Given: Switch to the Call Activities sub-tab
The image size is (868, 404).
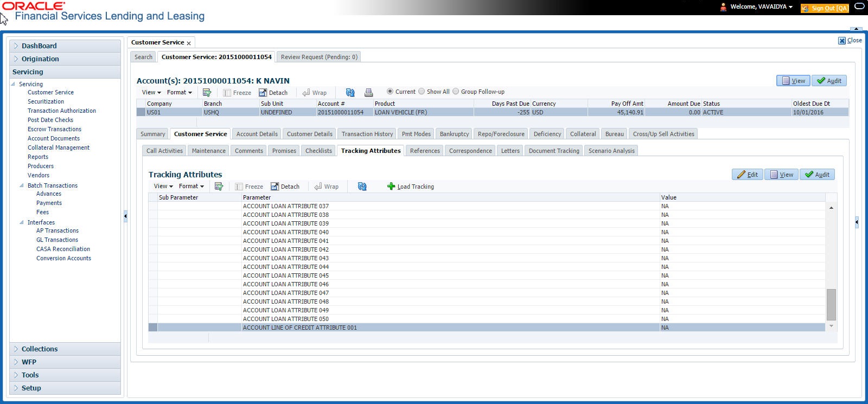Looking at the screenshot, I should click(164, 151).
